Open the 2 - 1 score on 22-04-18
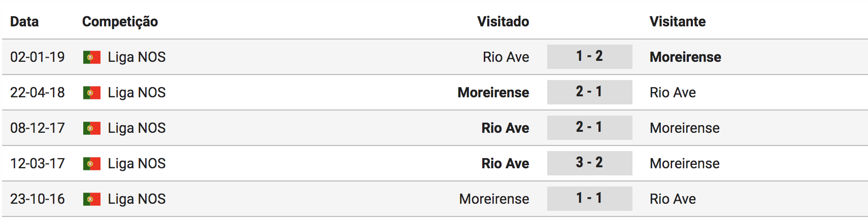 point(589,92)
